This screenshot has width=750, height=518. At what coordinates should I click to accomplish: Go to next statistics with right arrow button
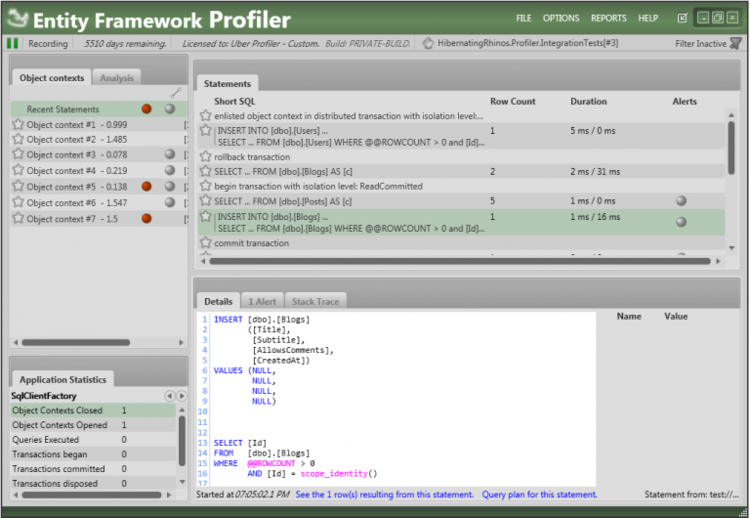(x=182, y=396)
